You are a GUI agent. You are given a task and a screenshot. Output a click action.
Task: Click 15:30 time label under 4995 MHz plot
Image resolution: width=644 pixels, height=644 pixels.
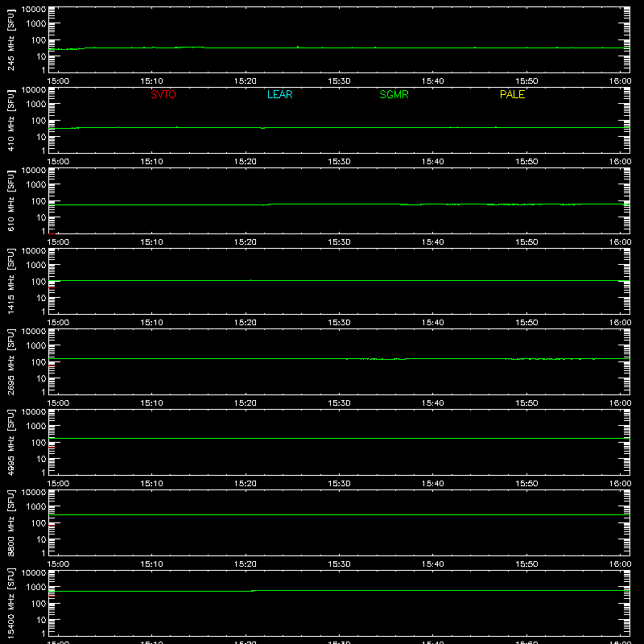click(339, 484)
